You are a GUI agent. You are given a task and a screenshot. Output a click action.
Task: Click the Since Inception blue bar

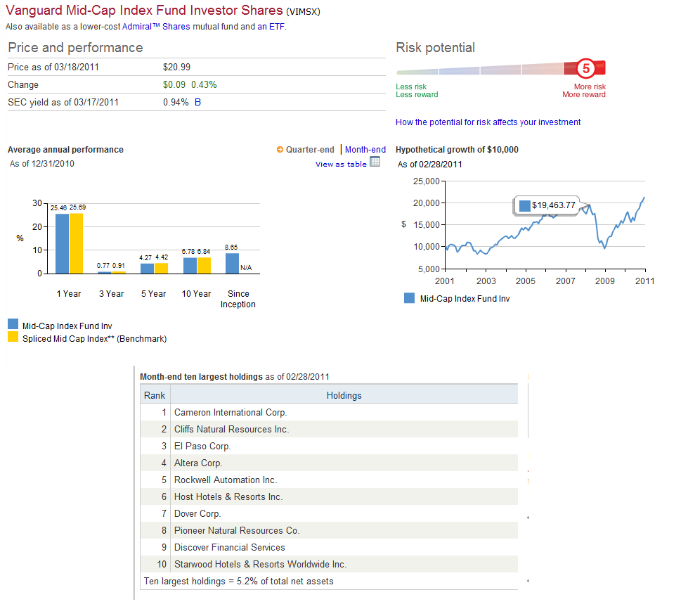coord(232,264)
